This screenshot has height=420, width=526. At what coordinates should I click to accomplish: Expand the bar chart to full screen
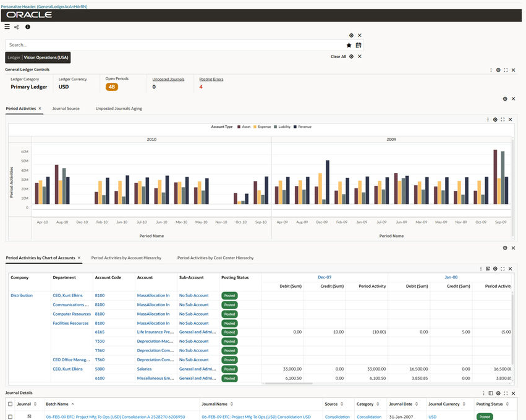tap(503, 120)
